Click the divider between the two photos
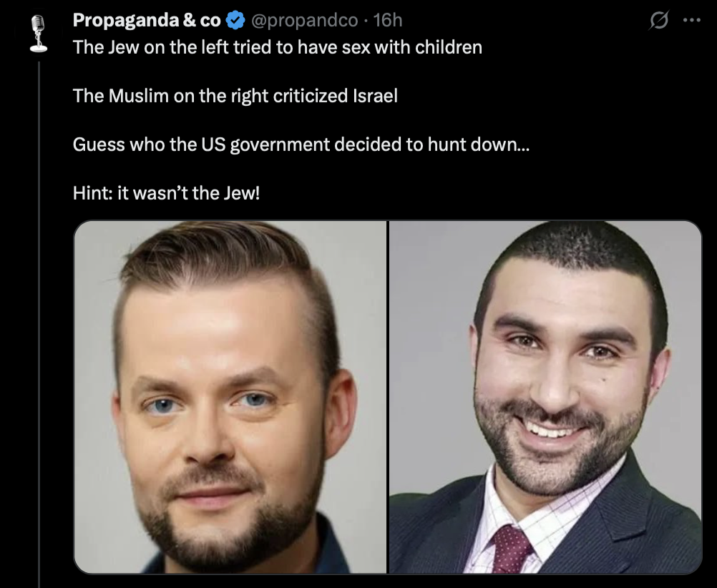The width and height of the screenshot is (717, 588). (x=388, y=397)
